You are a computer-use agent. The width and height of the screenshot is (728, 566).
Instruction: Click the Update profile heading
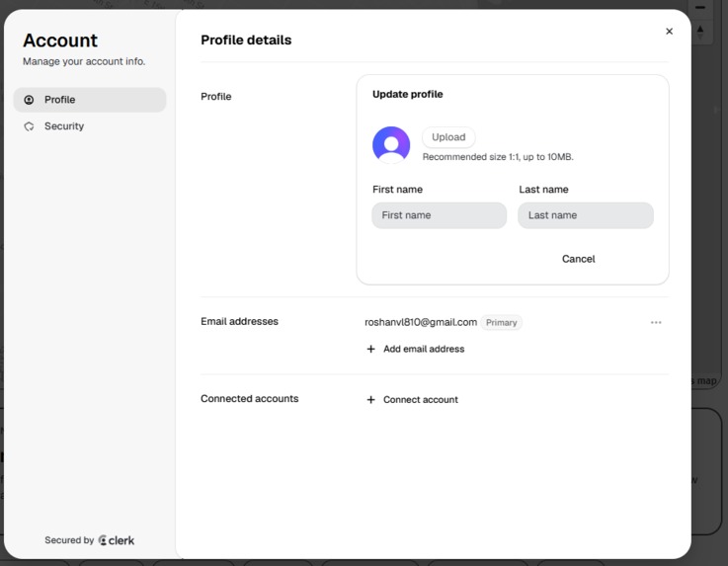[x=408, y=94]
